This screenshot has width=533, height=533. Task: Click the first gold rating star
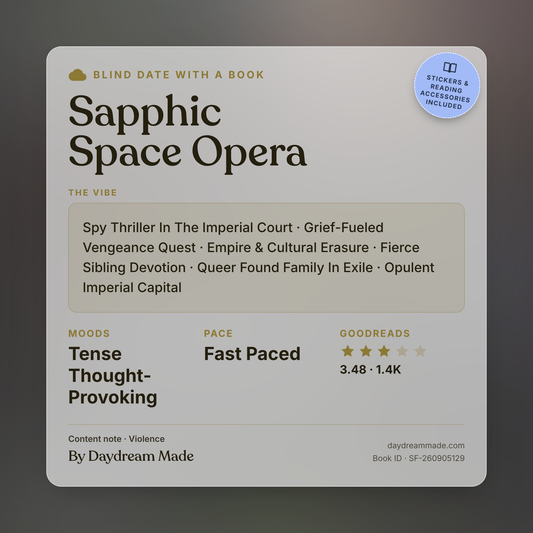click(348, 351)
